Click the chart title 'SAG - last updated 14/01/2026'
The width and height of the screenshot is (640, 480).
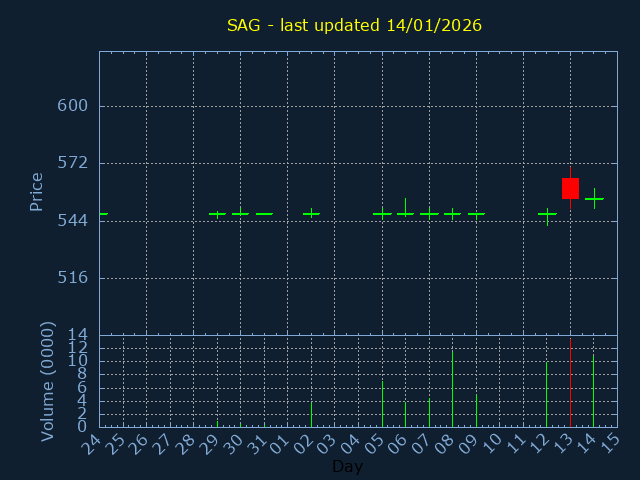354,25
